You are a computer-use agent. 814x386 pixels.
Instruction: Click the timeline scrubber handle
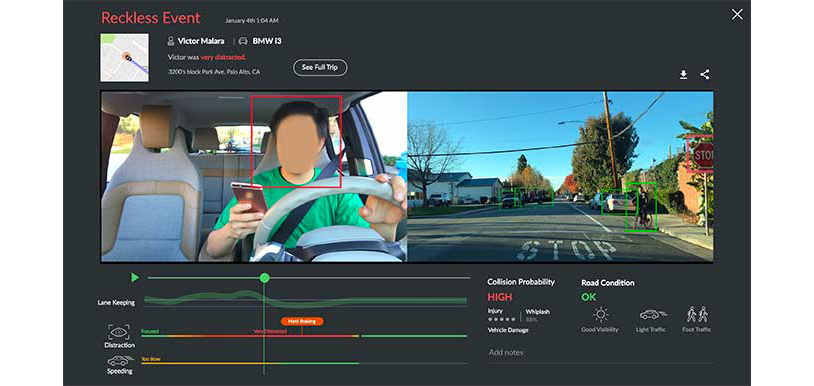[264, 278]
